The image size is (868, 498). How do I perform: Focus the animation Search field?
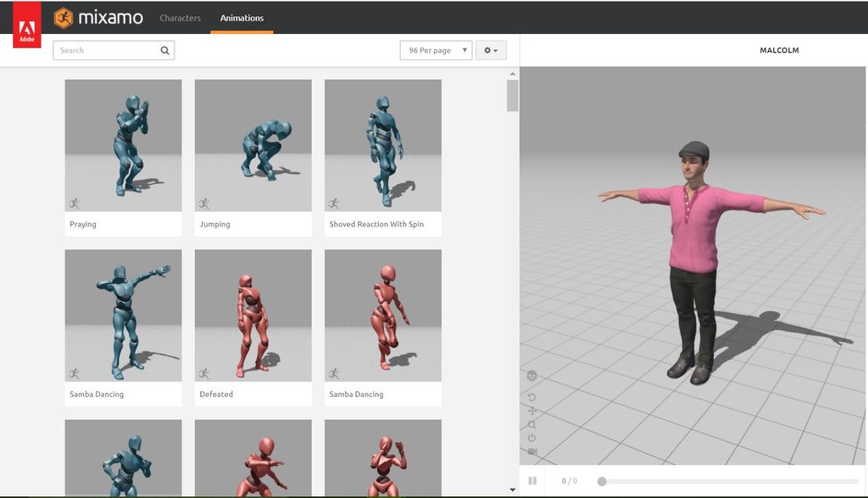pos(114,50)
